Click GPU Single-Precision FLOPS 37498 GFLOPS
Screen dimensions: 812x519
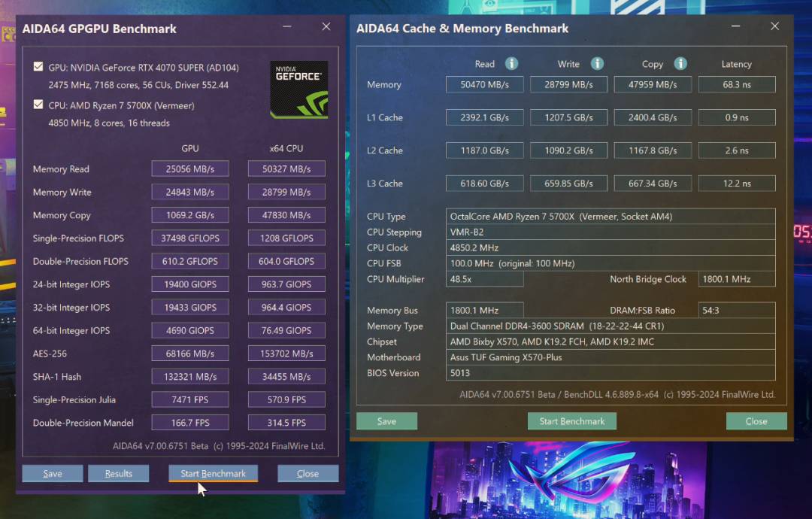pyautogui.click(x=190, y=238)
